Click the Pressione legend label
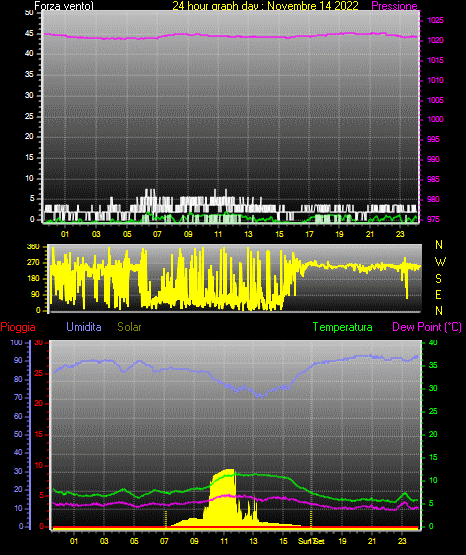466x555 pixels. pos(394,6)
